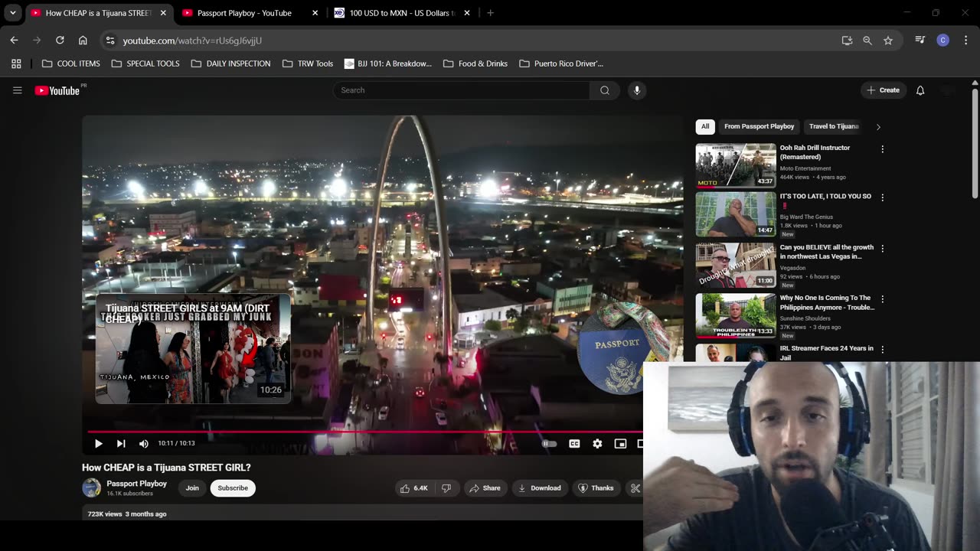980x551 pixels.
Task: Click the youtube.com address bar URL
Action: pos(192,41)
